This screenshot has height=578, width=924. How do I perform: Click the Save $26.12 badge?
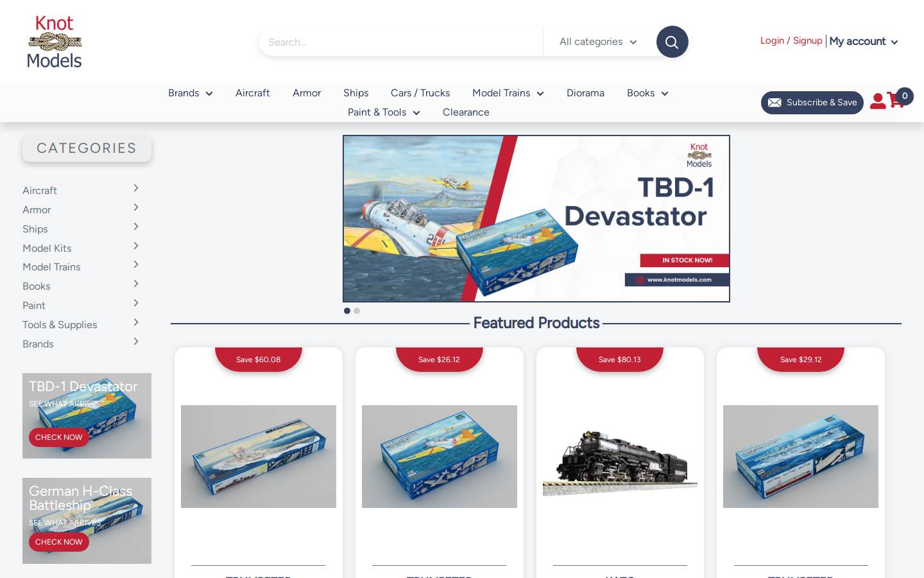point(440,359)
